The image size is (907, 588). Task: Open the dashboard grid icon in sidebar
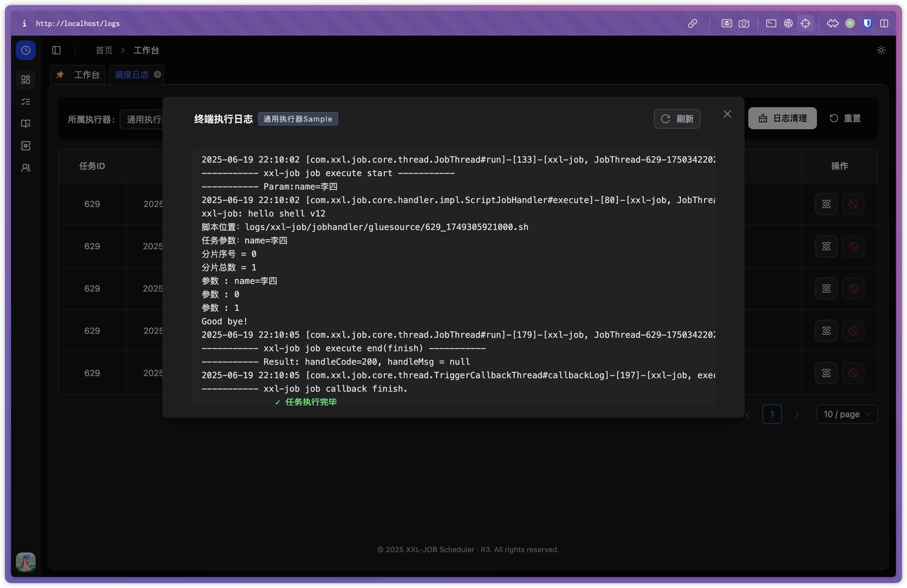point(25,80)
